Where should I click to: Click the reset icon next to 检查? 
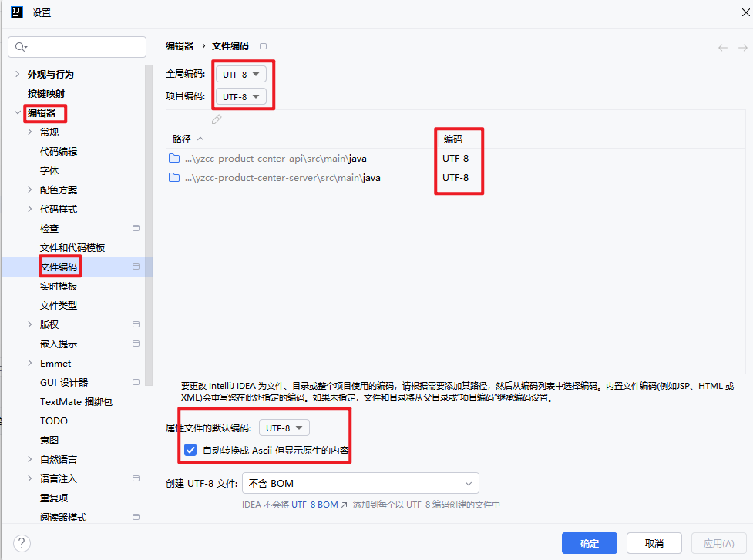pos(136,228)
